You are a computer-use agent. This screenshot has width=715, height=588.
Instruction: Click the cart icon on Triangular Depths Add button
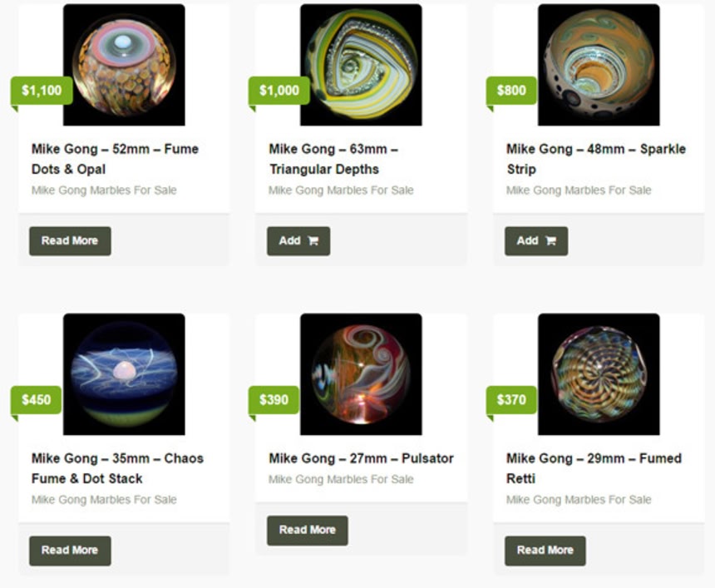(313, 240)
